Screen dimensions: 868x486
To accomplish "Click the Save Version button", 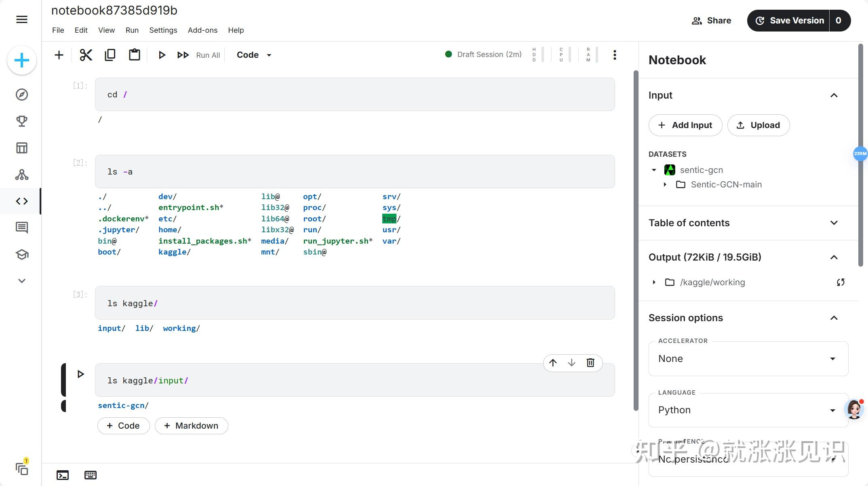I will point(789,21).
